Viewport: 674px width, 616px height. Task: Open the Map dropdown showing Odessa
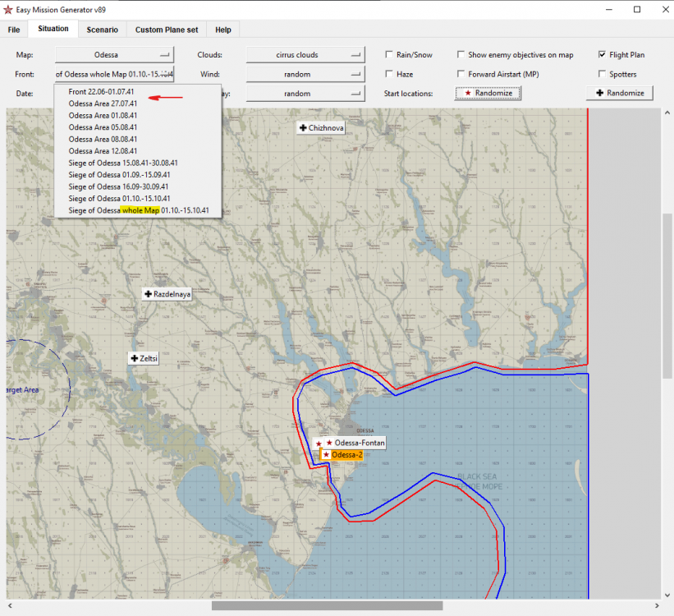coord(115,55)
